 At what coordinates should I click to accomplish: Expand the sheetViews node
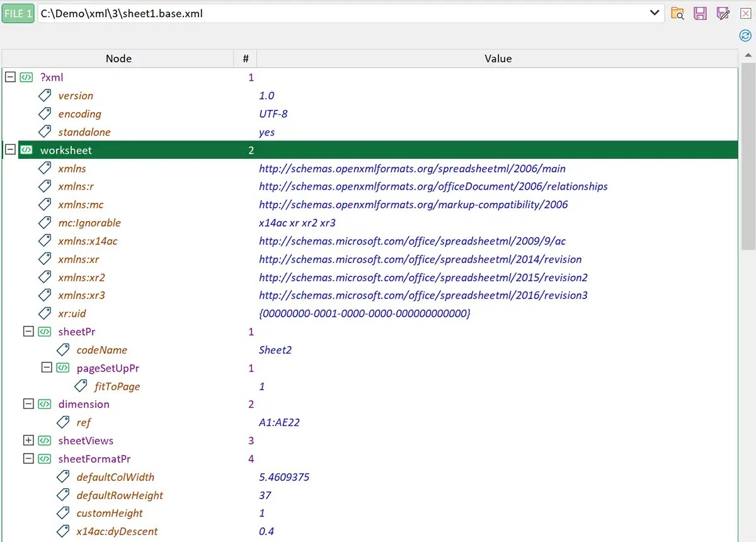[x=28, y=441]
